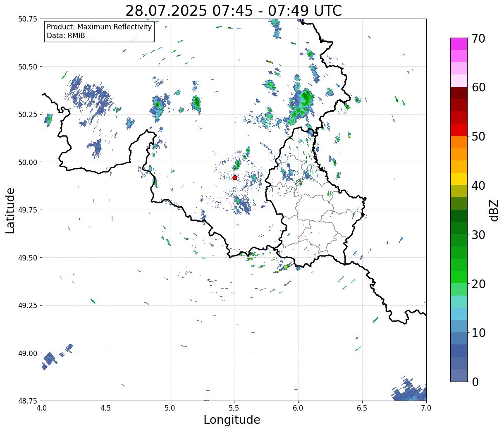Screen dimensions: 504x430
Task: Click the 40 tick label on colorbar
Action: (x=478, y=186)
